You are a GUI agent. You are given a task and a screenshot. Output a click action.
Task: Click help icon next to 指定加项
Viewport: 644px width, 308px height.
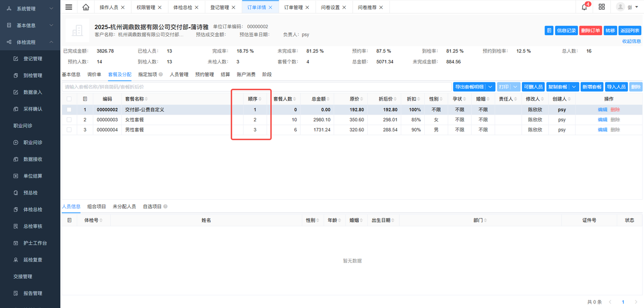tap(160, 74)
